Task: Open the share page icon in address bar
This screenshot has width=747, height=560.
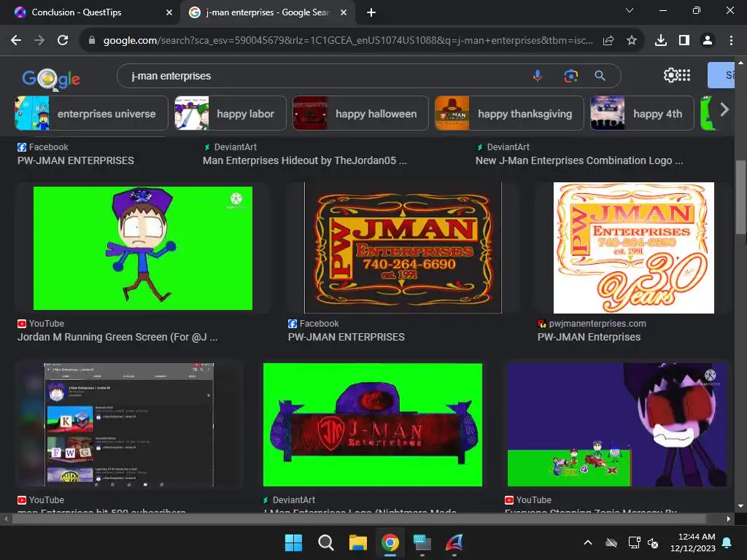Action: (x=608, y=41)
